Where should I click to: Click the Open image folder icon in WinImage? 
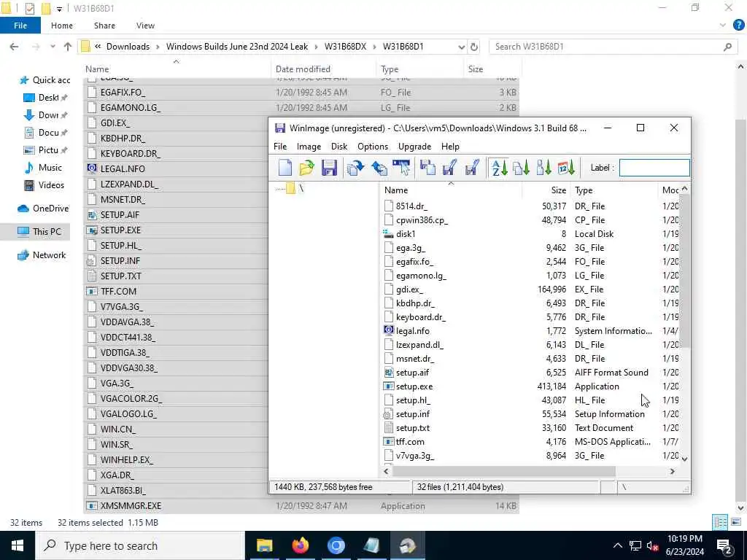307,168
